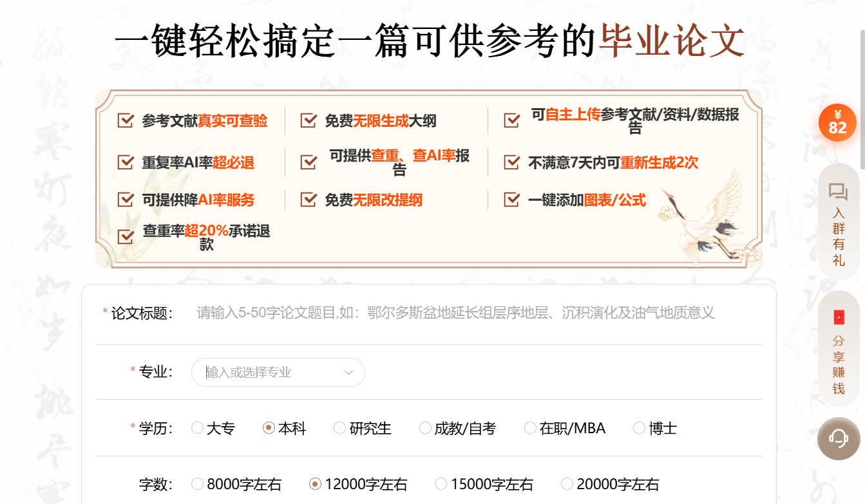Screen dimensions: 865x504
Task: Click the 论文标题 input field
Action: [x=475, y=313]
